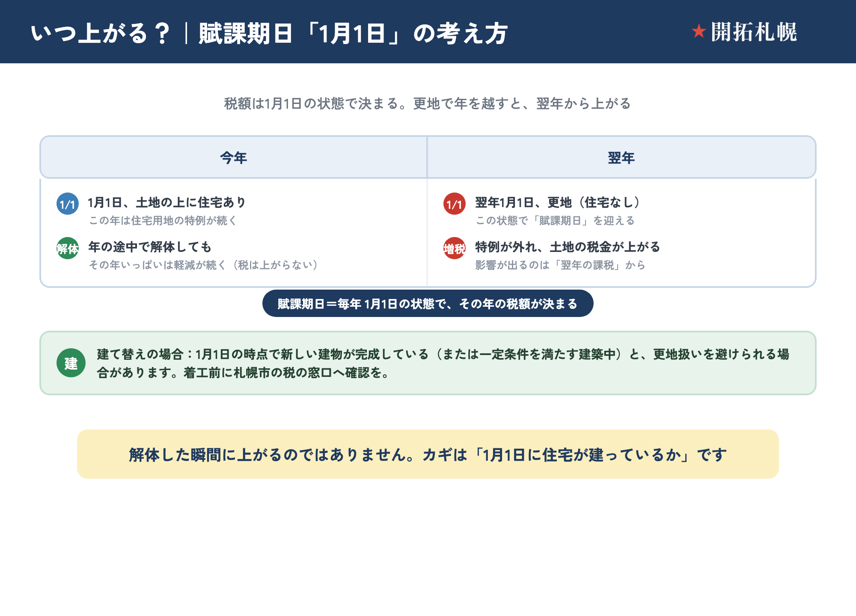Click the green 解体 circle badge
The image size is (856, 616).
point(68,248)
